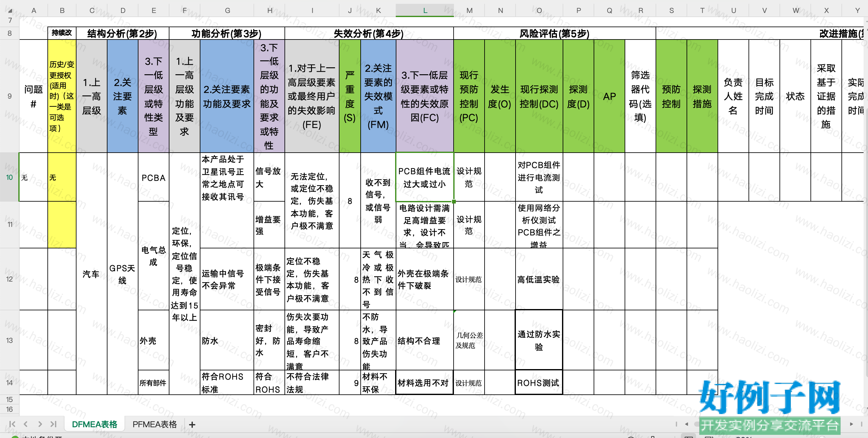Select row 14 header
The width and height of the screenshot is (868, 438).
[x=9, y=382]
